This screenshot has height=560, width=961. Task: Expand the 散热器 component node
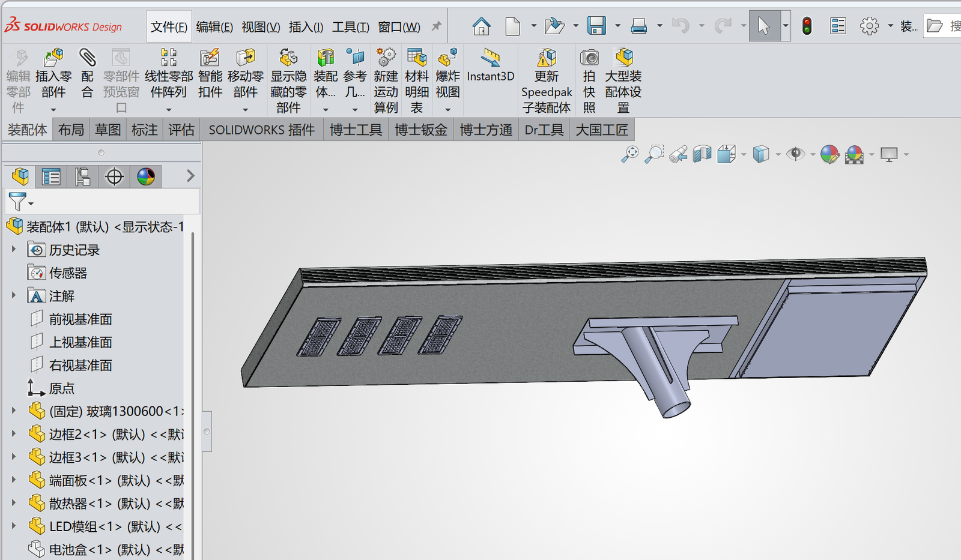click(14, 502)
